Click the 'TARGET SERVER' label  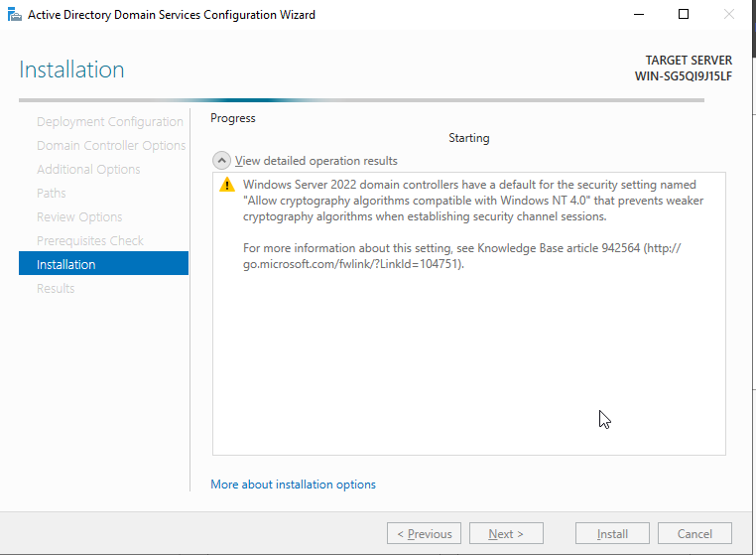pos(689,61)
